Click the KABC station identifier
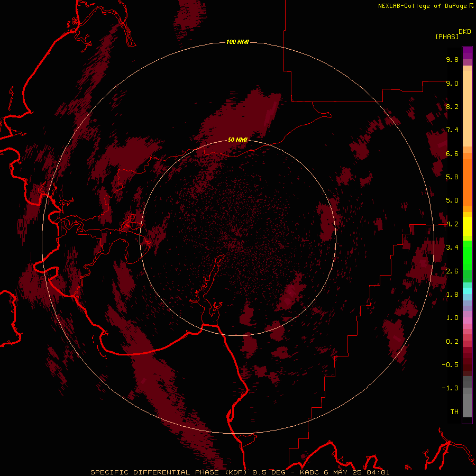 pyautogui.click(x=309, y=472)
